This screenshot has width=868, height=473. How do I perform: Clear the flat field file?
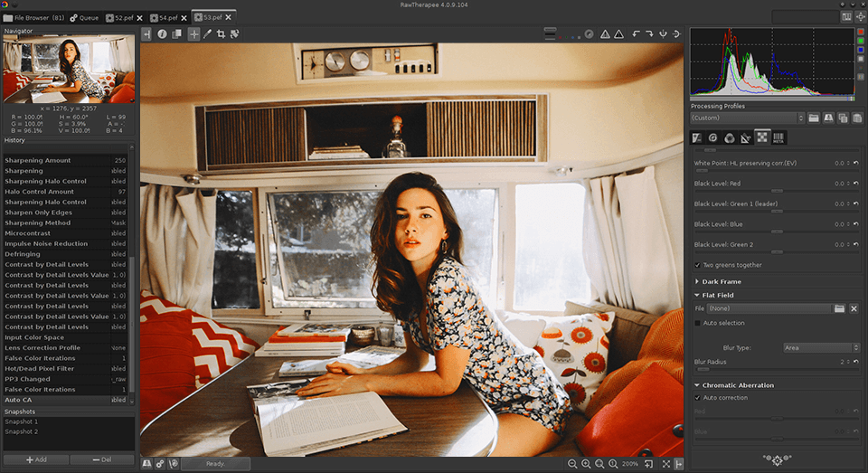click(854, 308)
